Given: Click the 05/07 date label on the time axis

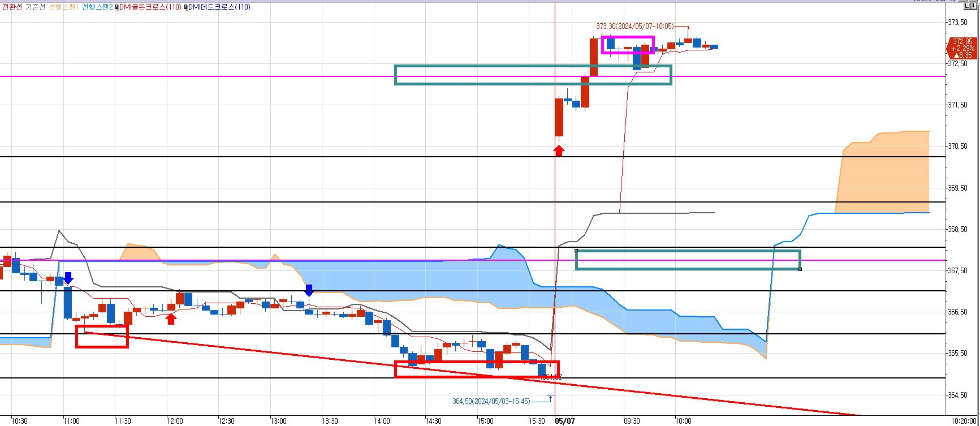Looking at the screenshot, I should click(x=565, y=421).
